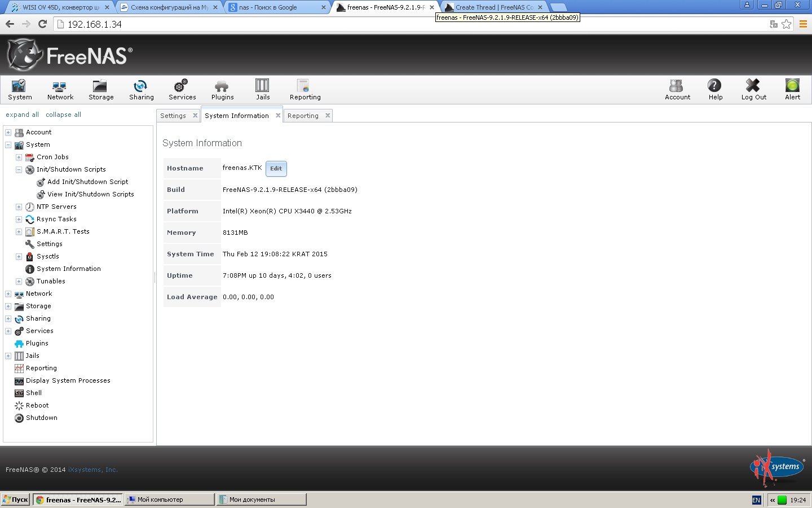Switch to Мой компьютер taskbar window
The height and width of the screenshot is (508, 812).
169,500
